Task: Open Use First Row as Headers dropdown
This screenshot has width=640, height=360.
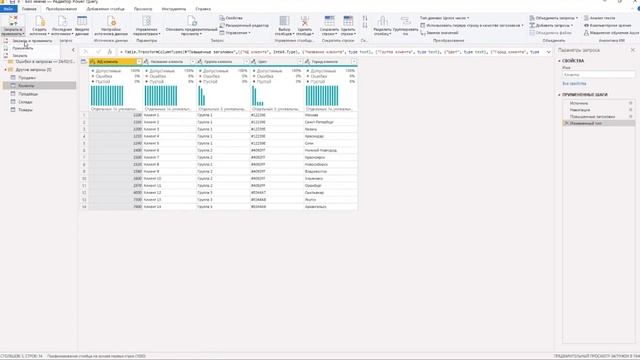Action: coord(472,25)
